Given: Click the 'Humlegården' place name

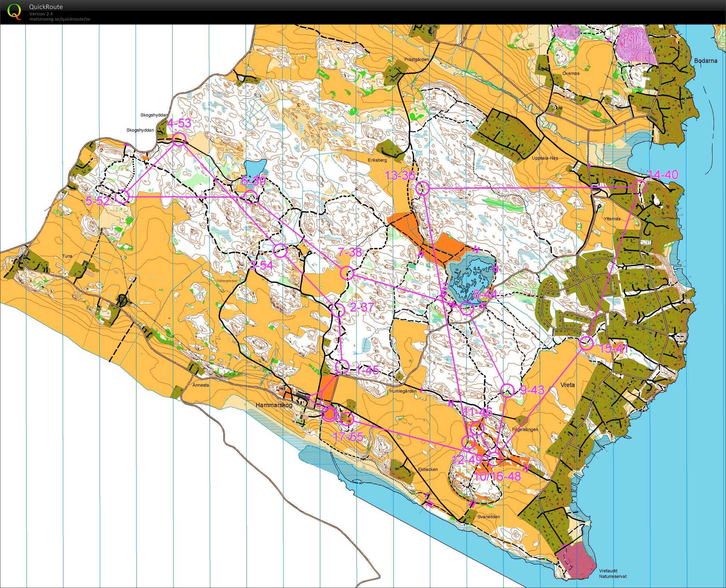Looking at the screenshot, I should [x=403, y=391].
